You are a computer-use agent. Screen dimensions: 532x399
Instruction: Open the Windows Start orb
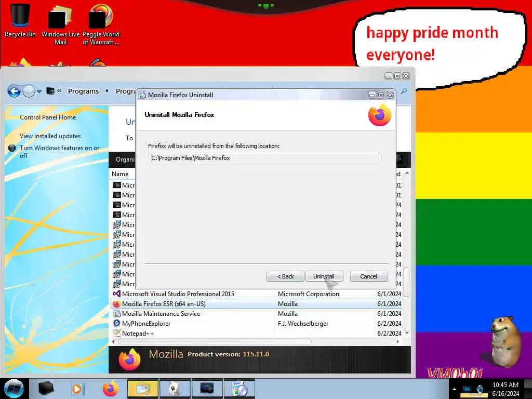(x=14, y=389)
